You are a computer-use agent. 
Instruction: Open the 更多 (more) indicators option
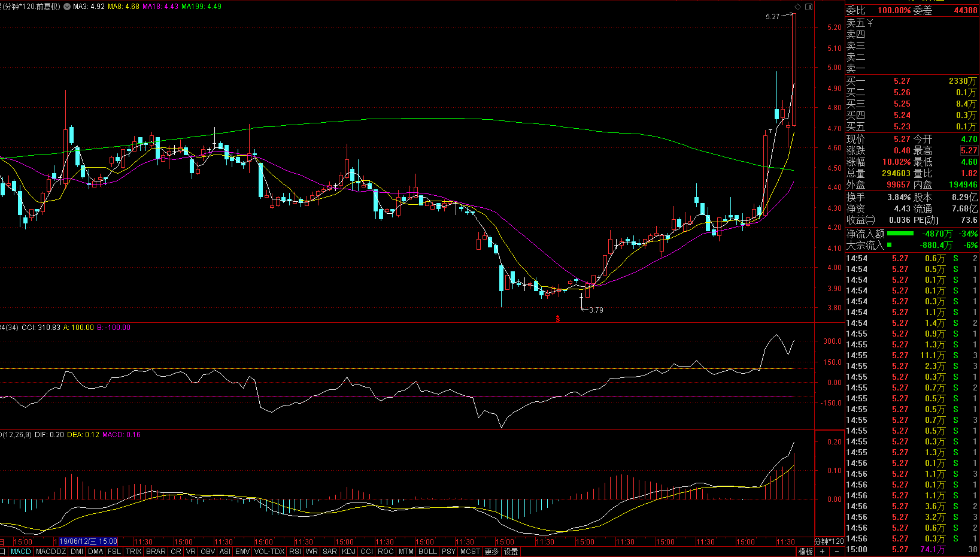tap(491, 552)
